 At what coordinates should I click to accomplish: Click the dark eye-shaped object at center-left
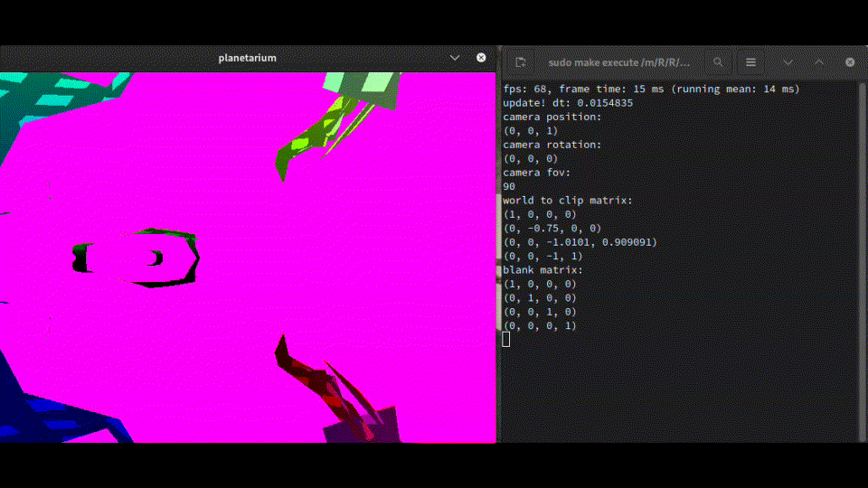(136, 256)
